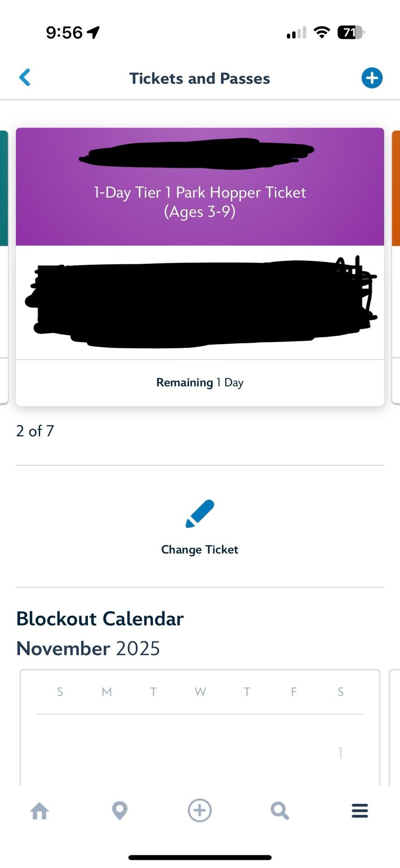Tap the Tickets and Passes title
The height and width of the screenshot is (868, 400).
point(200,78)
